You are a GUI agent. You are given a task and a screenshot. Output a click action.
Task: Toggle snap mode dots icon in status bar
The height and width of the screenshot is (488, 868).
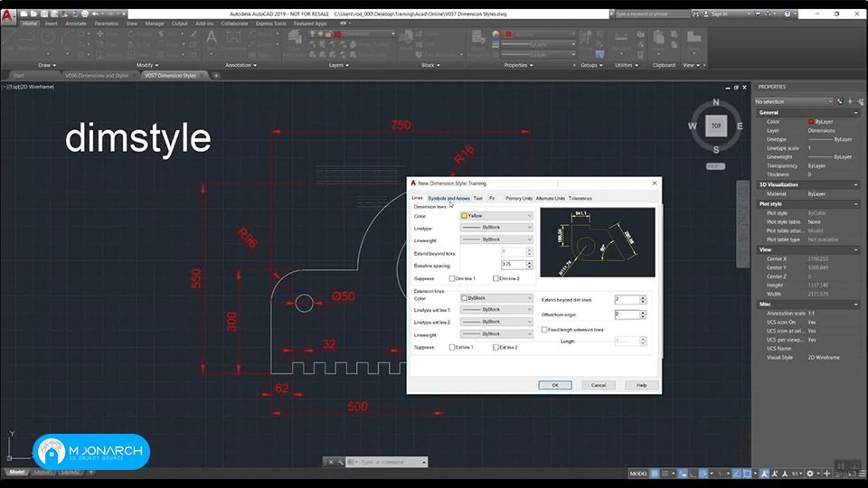665,474
